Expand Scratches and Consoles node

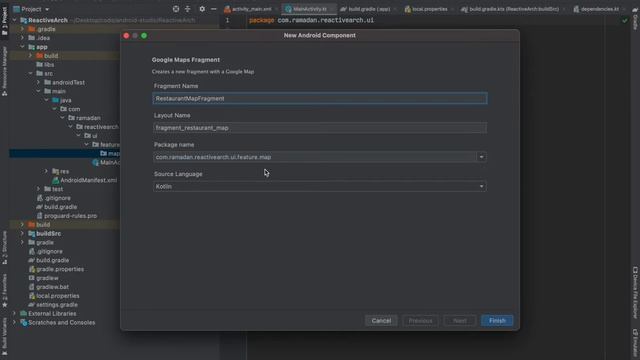15,322
